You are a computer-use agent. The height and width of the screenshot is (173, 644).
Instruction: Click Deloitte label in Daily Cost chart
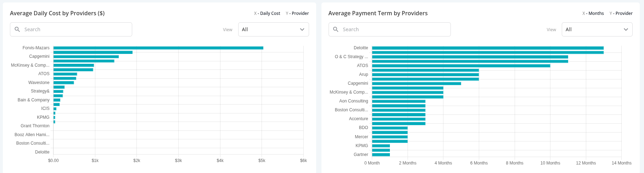[x=42, y=152]
